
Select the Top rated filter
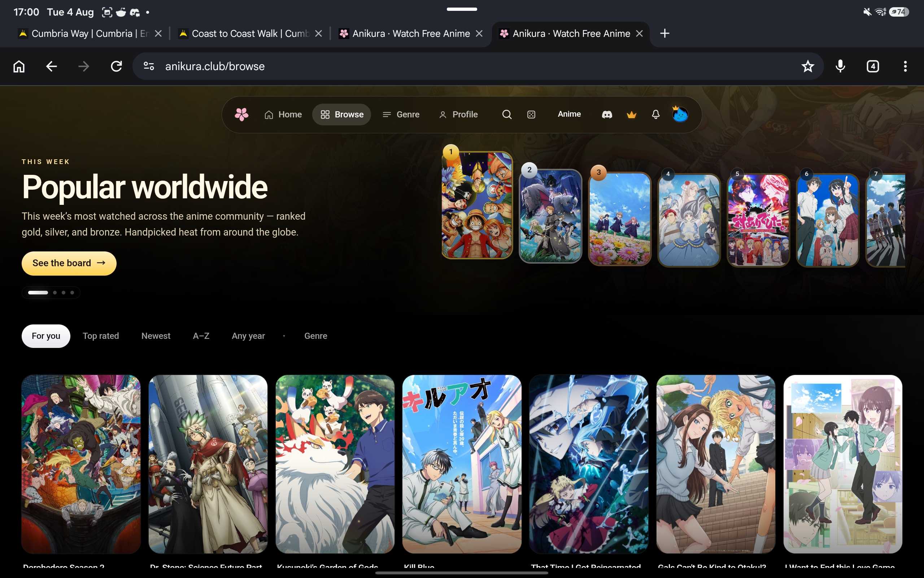click(x=101, y=336)
